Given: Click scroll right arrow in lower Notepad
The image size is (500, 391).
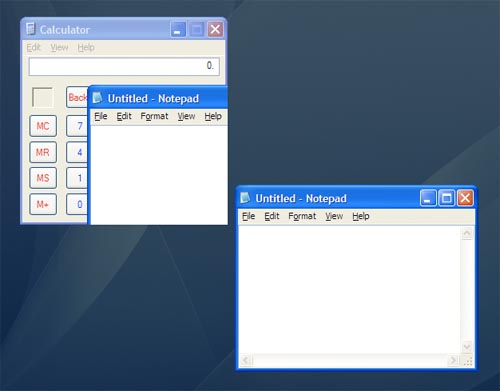Looking at the screenshot, I should (x=453, y=360).
